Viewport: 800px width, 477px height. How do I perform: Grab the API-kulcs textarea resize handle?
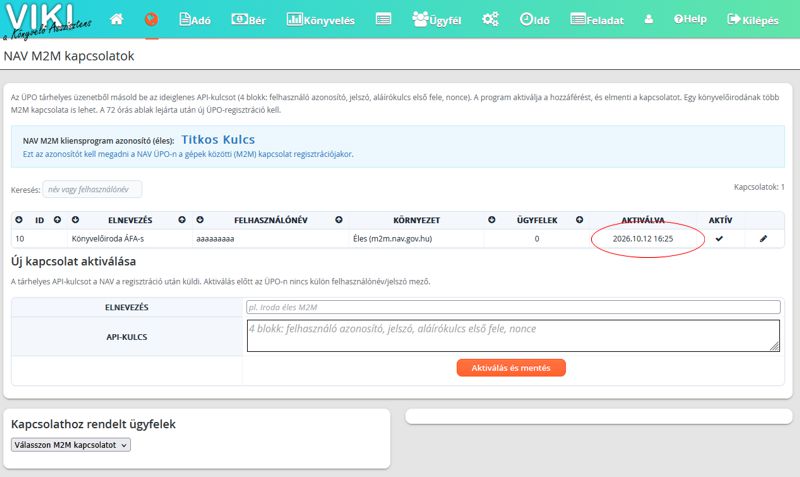click(774, 346)
